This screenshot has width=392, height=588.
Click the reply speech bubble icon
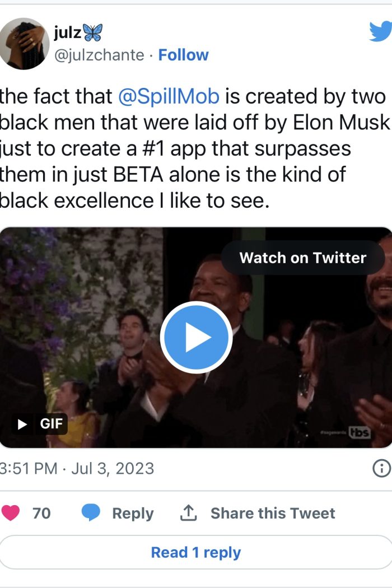tap(91, 513)
